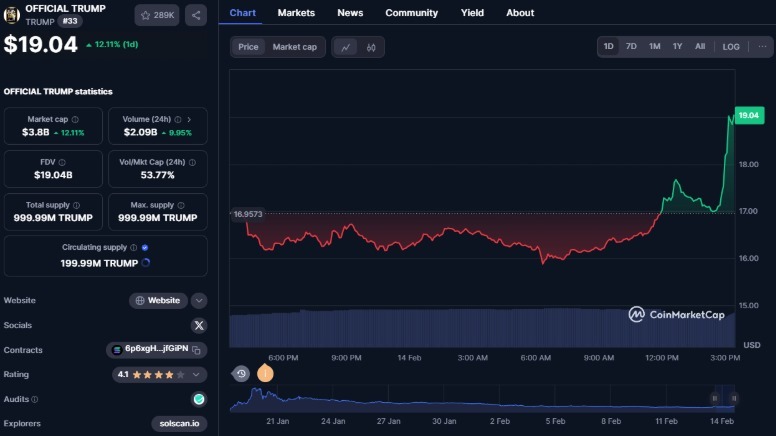Click the green audit badge icon
Screen dimensions: 776x436
pyautogui.click(x=198, y=399)
